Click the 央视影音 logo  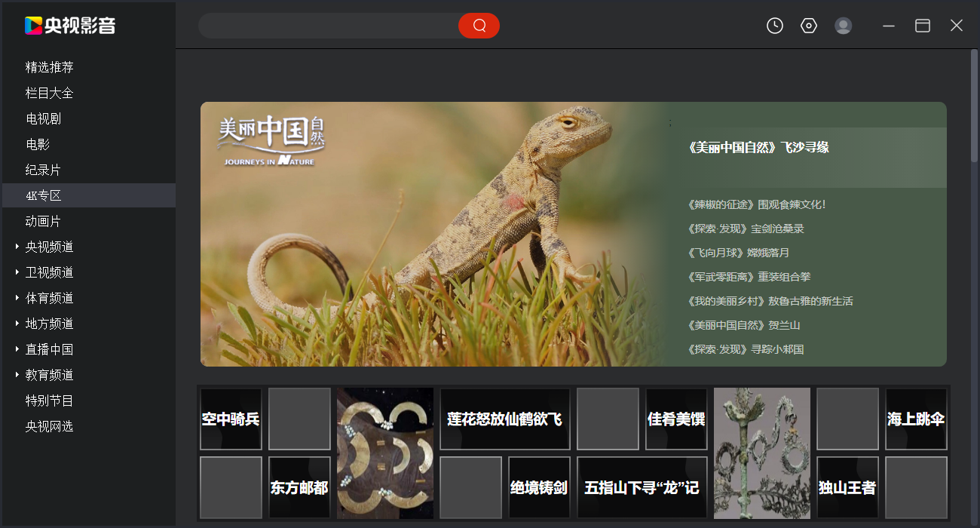pos(70,26)
